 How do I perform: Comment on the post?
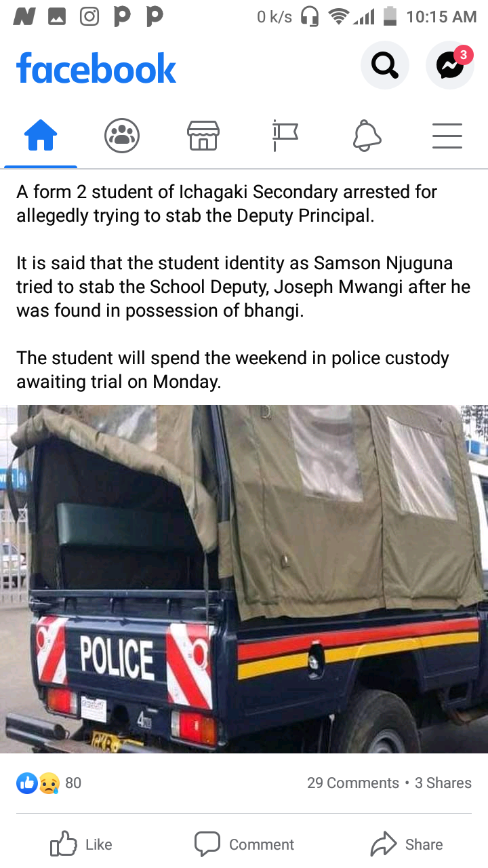point(244,844)
